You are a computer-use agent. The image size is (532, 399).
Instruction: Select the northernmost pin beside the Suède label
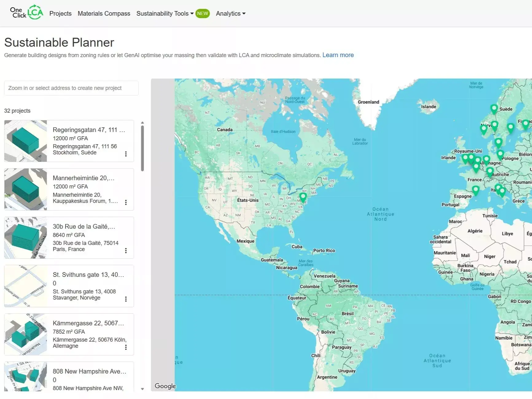tap(494, 109)
